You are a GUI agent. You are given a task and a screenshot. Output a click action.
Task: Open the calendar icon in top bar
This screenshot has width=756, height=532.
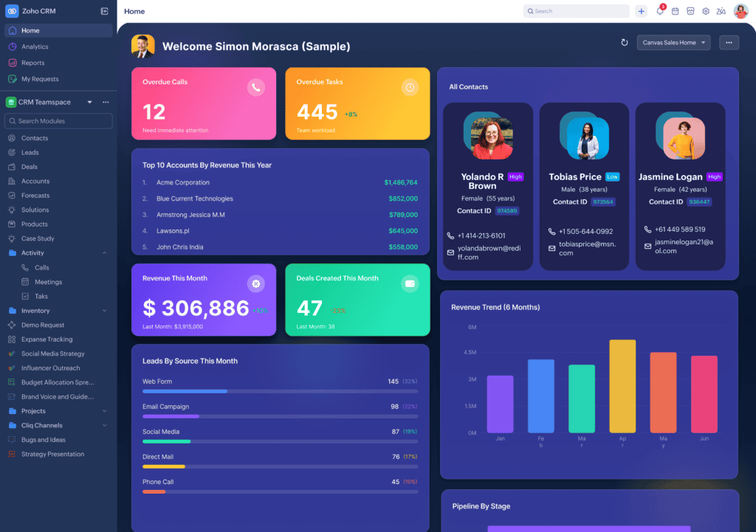(x=675, y=11)
